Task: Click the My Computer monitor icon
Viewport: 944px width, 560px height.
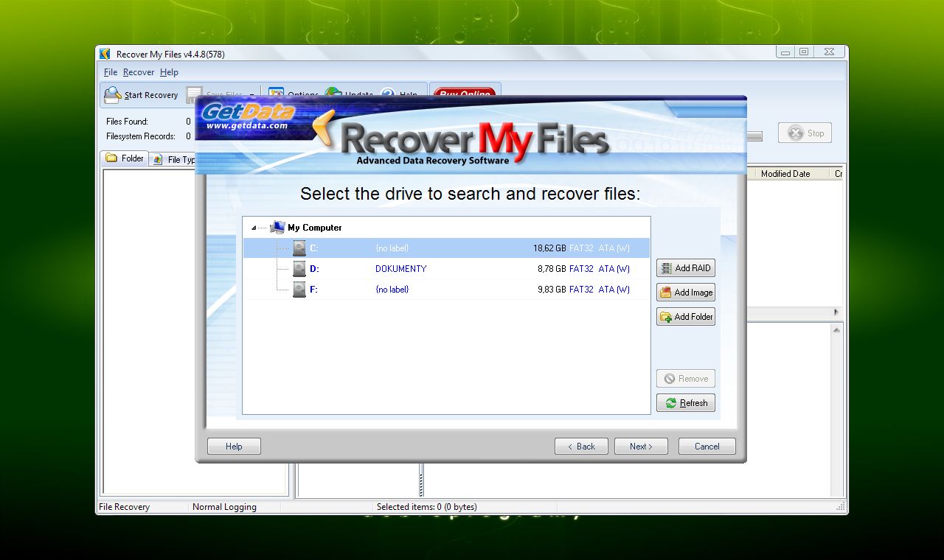Action: click(278, 227)
